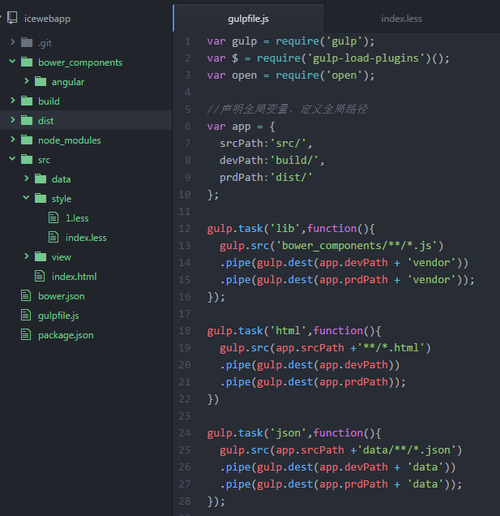Click the 'data/**/*.json' string

pyautogui.click(x=407, y=450)
